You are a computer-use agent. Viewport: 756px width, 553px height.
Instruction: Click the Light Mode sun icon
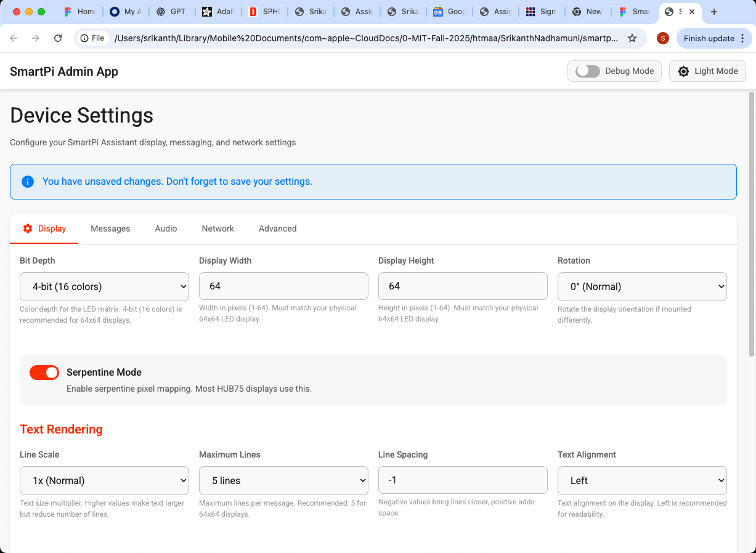pos(683,71)
